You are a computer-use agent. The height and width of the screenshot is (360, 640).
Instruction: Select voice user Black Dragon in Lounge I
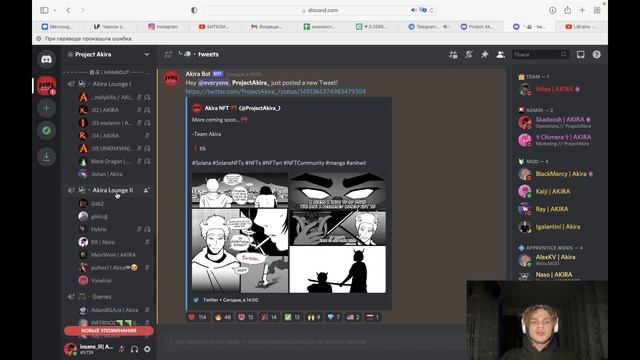pyautogui.click(x=113, y=161)
